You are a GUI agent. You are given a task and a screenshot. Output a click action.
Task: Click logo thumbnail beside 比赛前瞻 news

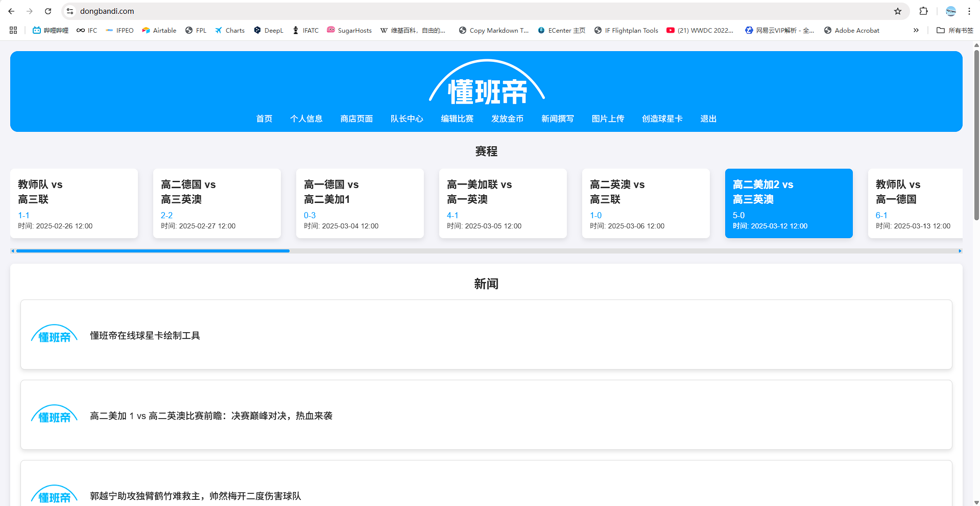coord(54,414)
